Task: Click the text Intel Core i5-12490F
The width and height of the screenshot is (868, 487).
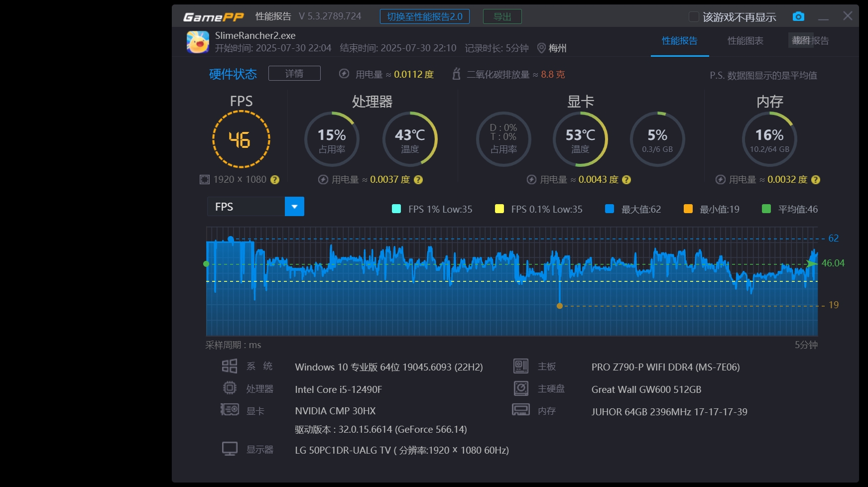Action: [338, 389]
